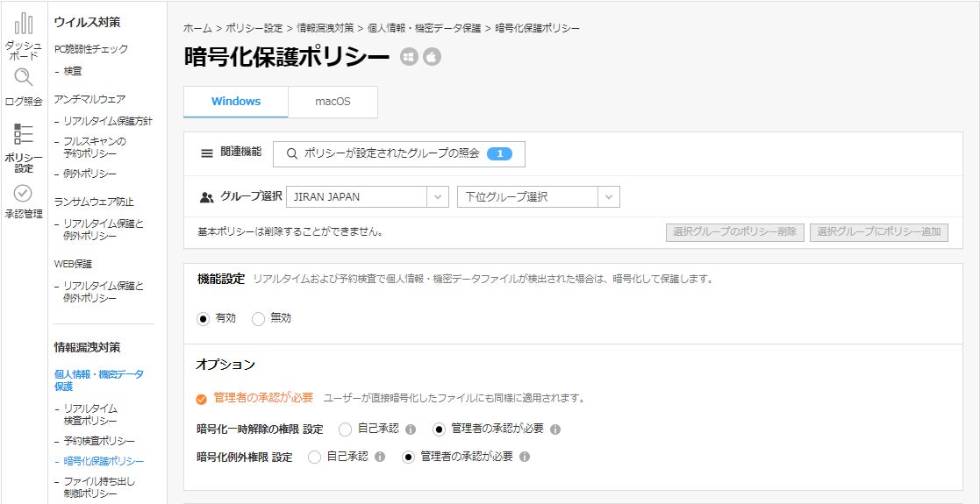
Task: Click the 関連機能 hamburger menu icon
Action: [207, 153]
